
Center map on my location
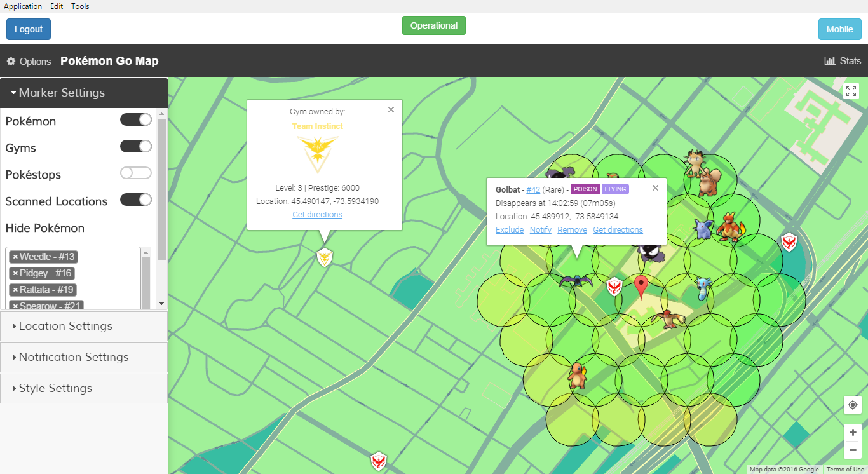[852, 405]
